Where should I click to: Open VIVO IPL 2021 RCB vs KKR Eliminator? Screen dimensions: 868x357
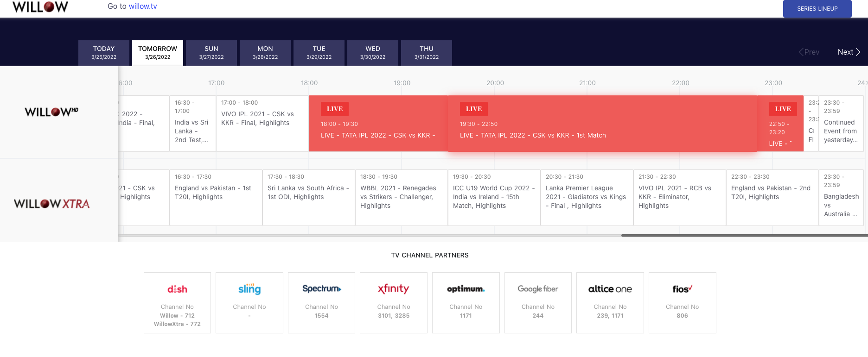[680, 198]
